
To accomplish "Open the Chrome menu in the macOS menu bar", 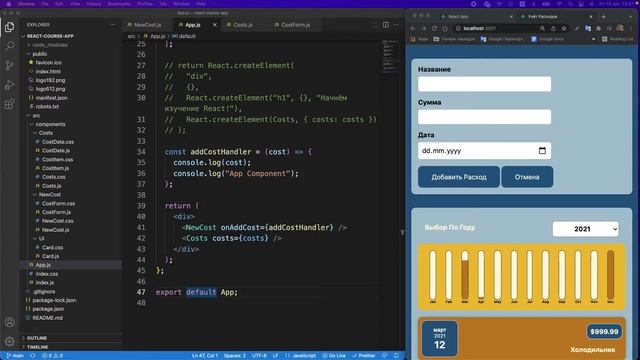I will [26, 4].
